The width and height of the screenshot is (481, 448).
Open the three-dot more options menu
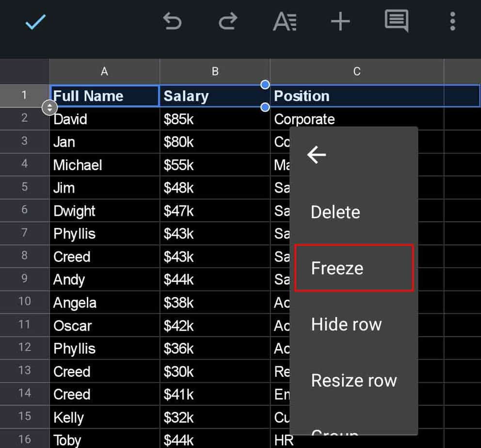(452, 22)
